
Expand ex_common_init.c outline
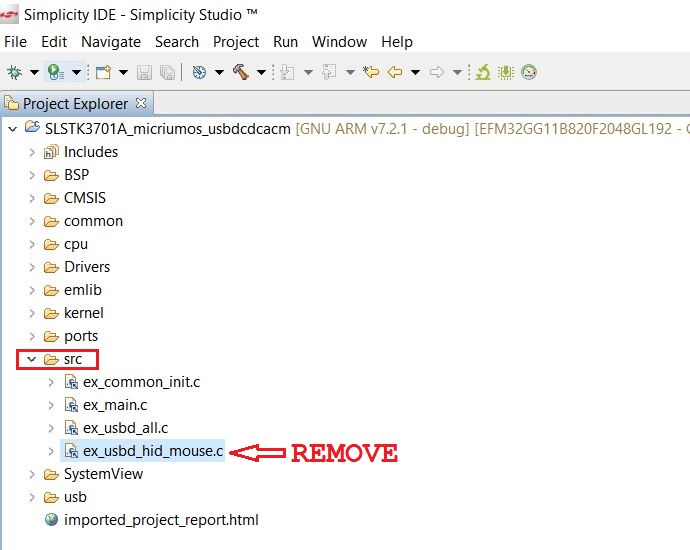51,382
